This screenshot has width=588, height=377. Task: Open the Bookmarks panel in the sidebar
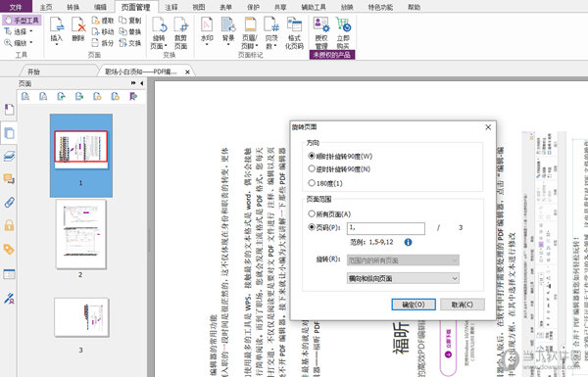pos(9,110)
